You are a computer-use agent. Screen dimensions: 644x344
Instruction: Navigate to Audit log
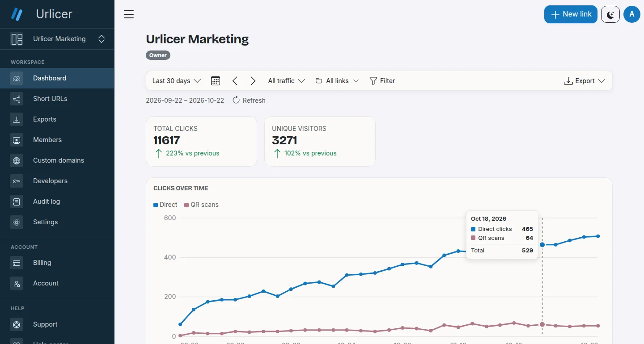click(57, 201)
